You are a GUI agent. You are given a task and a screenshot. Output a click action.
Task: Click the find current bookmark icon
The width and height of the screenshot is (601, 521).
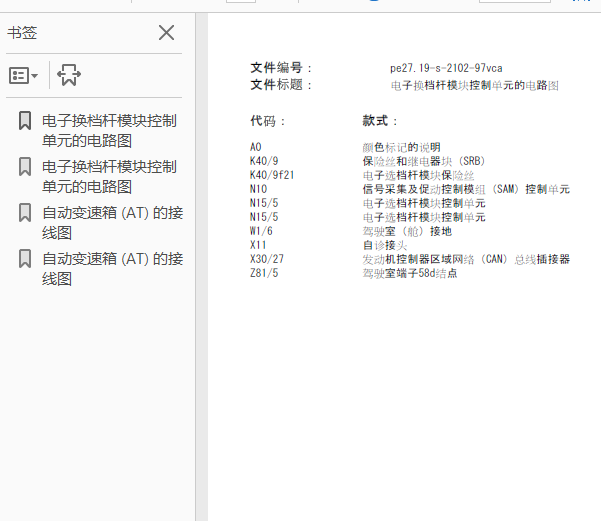pos(69,75)
